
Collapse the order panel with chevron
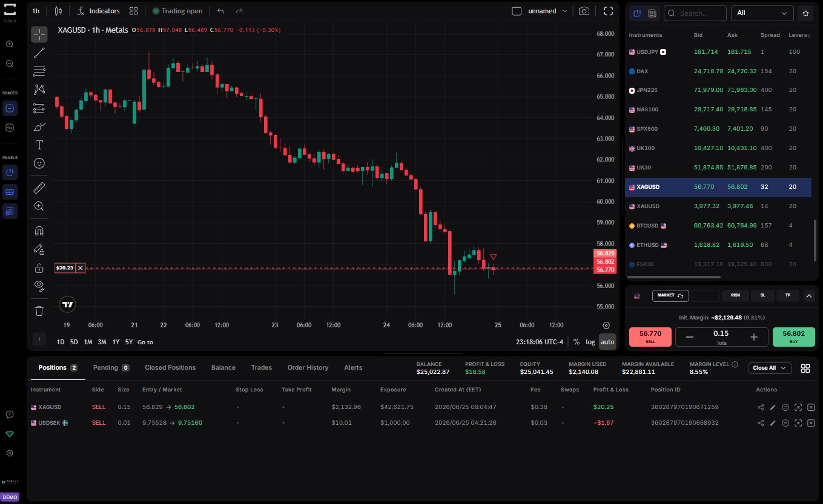tap(809, 296)
